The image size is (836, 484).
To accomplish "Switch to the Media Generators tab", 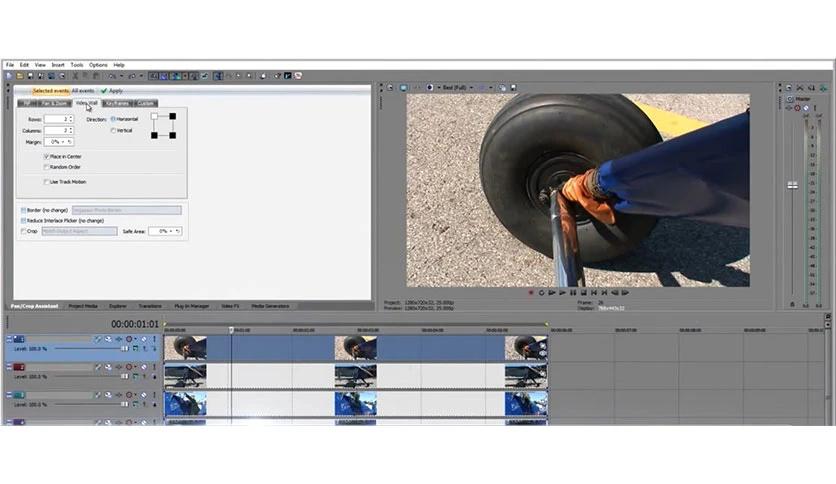I will pos(270,306).
